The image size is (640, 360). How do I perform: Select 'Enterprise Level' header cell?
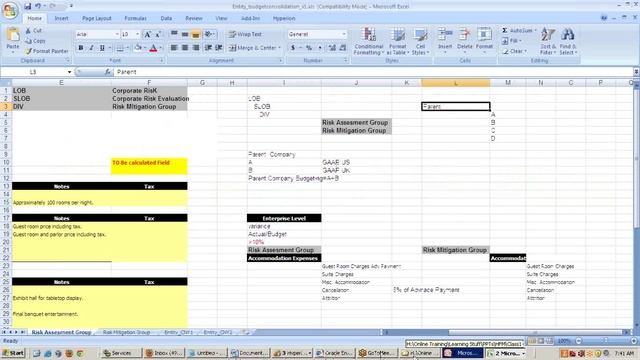[284, 218]
